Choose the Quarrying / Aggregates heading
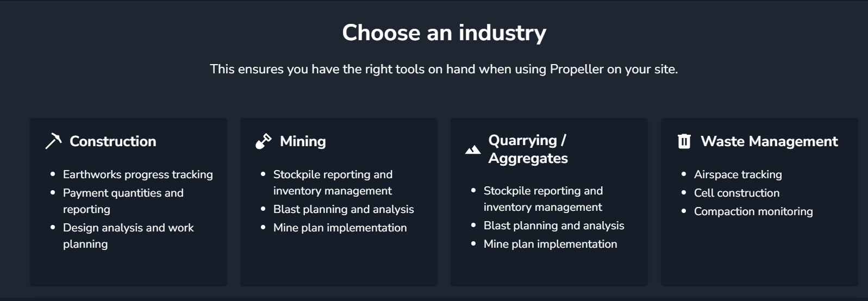 click(528, 149)
